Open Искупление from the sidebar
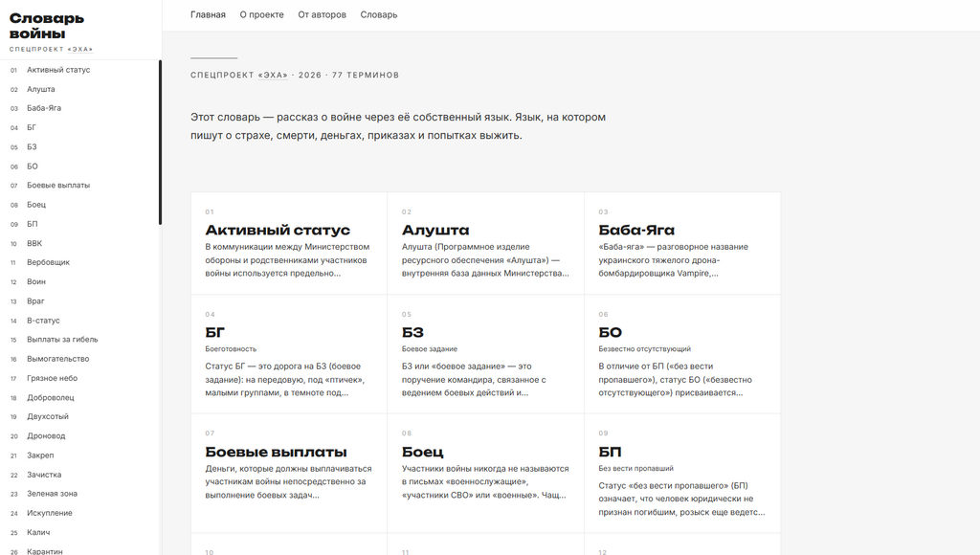 click(50, 513)
